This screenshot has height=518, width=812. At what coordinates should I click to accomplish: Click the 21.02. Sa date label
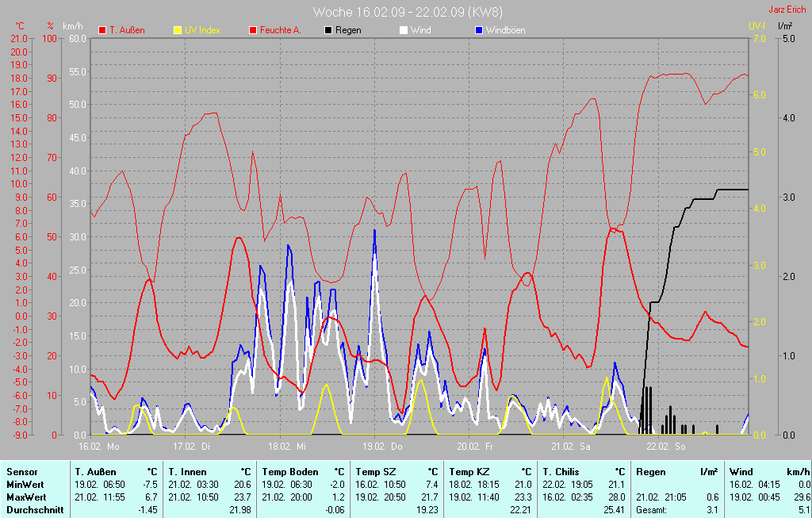(571, 447)
